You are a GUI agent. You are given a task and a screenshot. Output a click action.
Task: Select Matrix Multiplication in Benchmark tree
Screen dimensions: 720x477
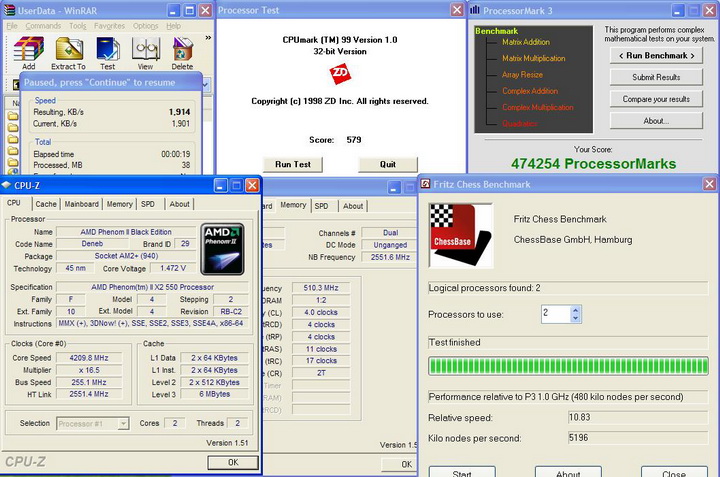click(x=534, y=58)
